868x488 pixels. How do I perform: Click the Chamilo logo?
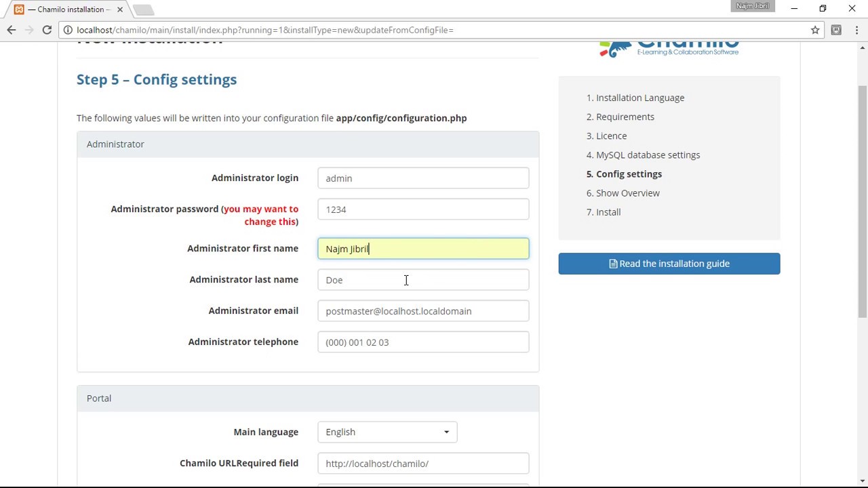click(x=669, y=49)
